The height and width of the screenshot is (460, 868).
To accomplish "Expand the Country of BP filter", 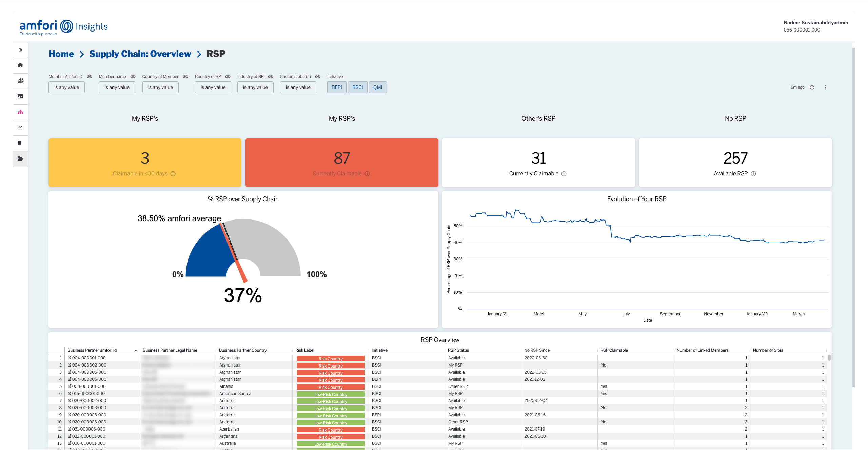I will [213, 87].
